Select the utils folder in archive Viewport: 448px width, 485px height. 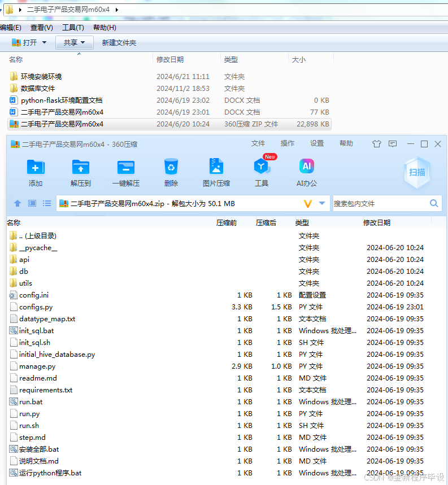click(21, 283)
